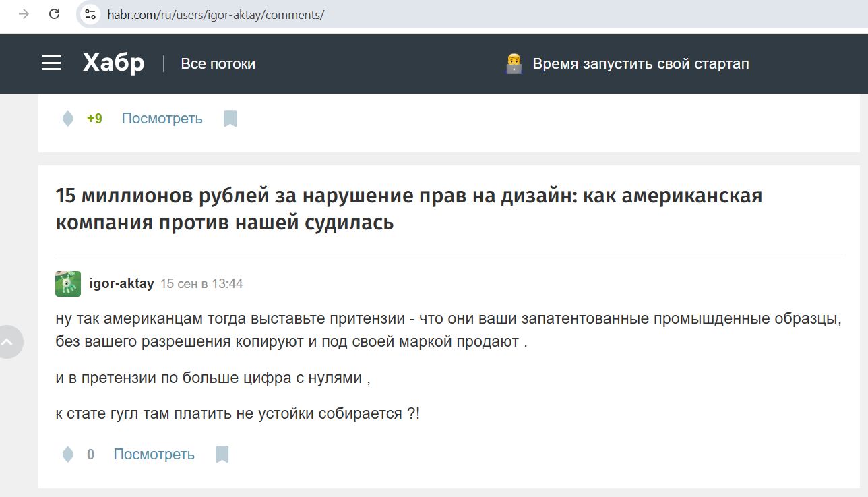Expand the Все потоки flows selector
The image size is (868, 497).
click(x=218, y=64)
